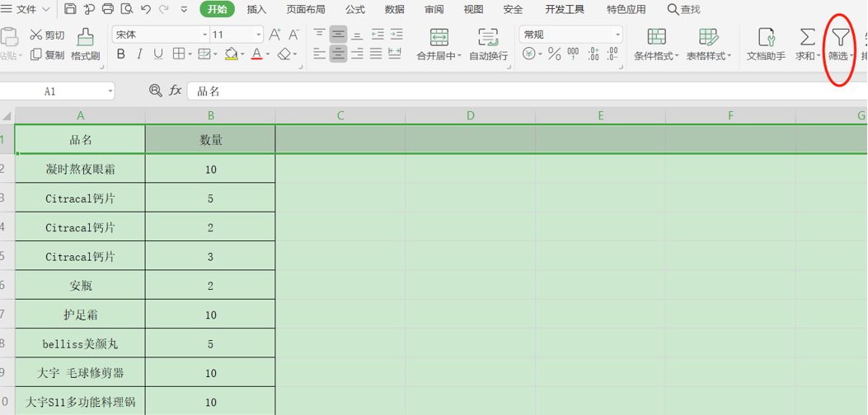The height and width of the screenshot is (415, 868).
Task: Click the distributed alignment icon
Action: (395, 54)
